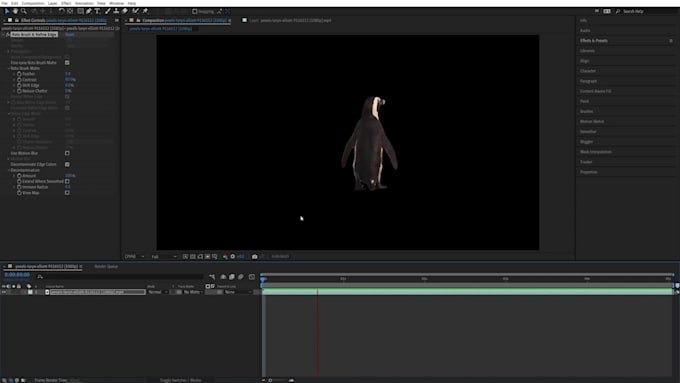Open the viewer magnification dropdown
The image size is (680, 383).
135,256
